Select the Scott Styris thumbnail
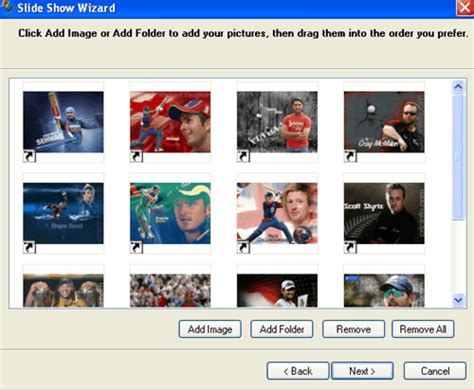Viewport: 474px width, 390px height. tap(384, 213)
